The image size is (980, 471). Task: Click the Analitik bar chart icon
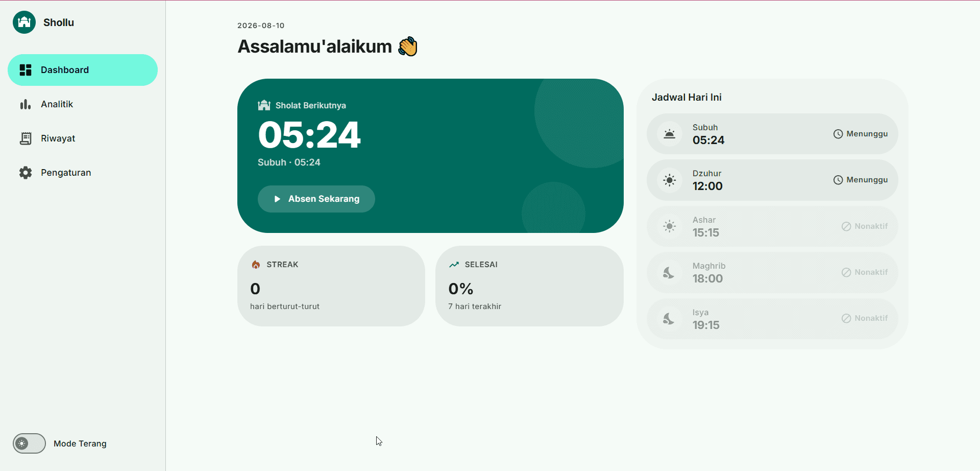[26, 104]
